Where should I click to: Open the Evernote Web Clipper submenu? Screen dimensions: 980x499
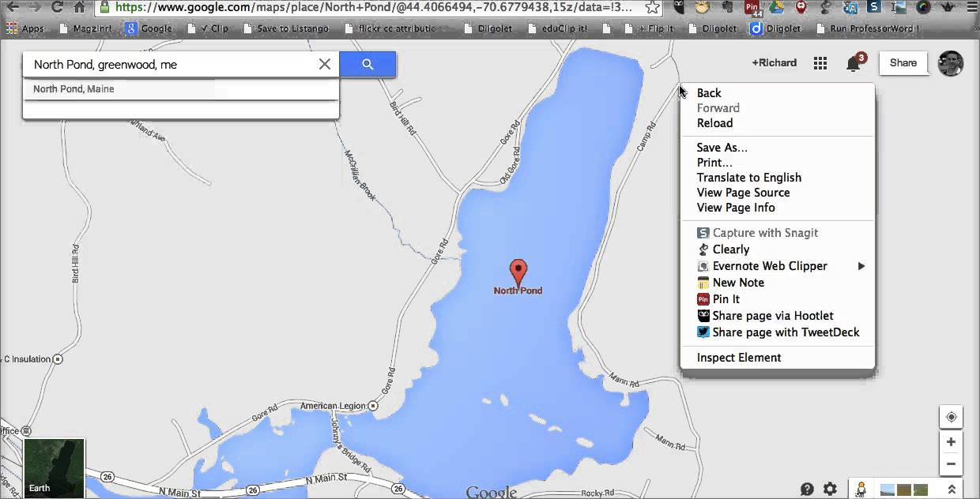(778, 266)
